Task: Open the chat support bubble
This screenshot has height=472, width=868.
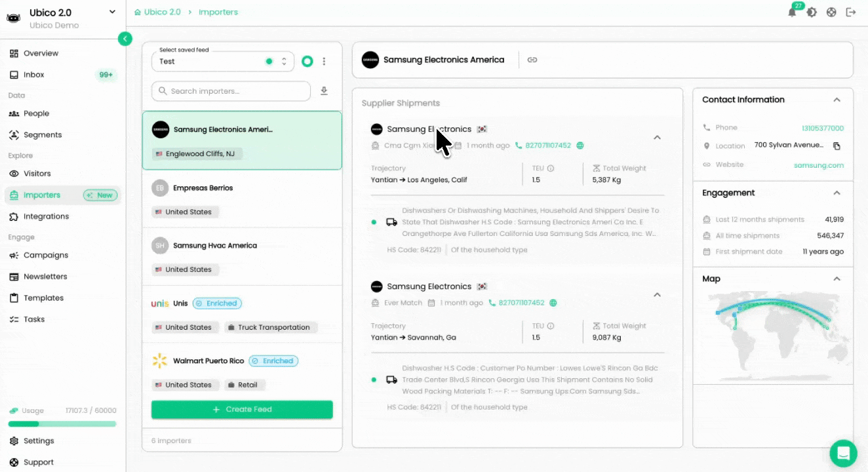Action: coord(843,453)
